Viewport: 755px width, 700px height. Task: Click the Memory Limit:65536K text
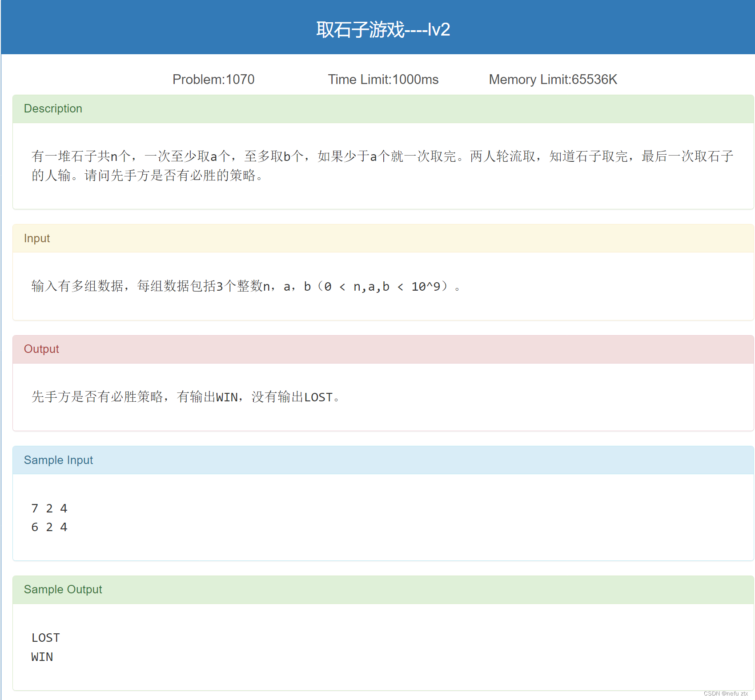(x=552, y=79)
